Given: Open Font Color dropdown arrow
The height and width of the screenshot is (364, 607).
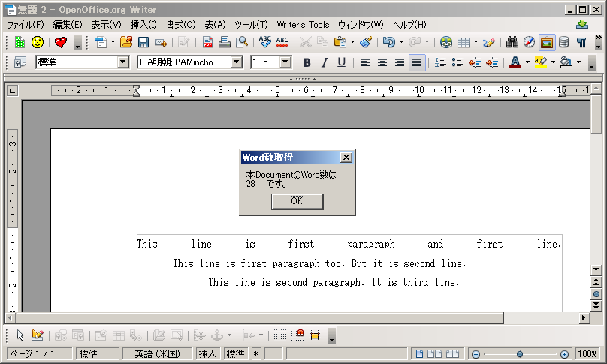Looking at the screenshot, I should point(527,62).
